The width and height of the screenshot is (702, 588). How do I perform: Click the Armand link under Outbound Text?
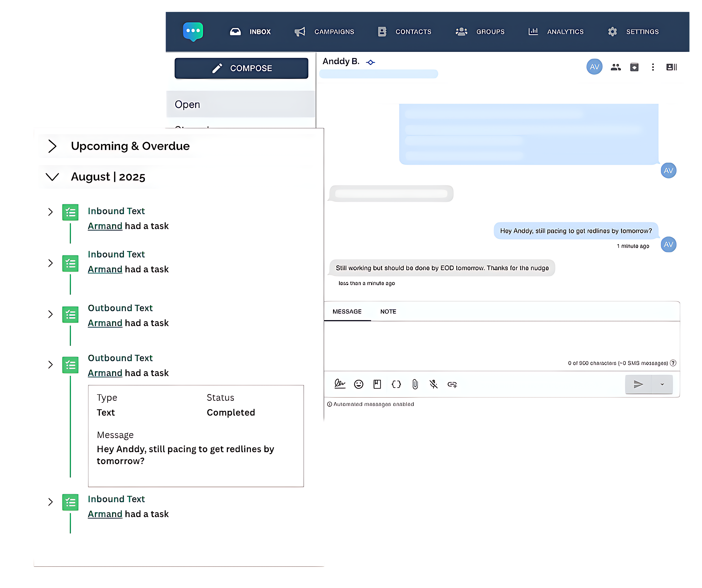click(x=105, y=323)
